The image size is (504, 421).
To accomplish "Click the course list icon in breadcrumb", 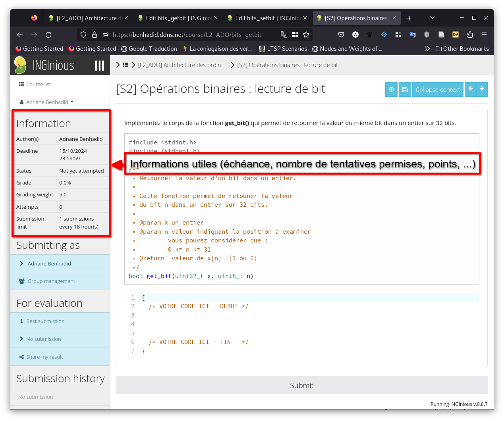I will point(126,65).
